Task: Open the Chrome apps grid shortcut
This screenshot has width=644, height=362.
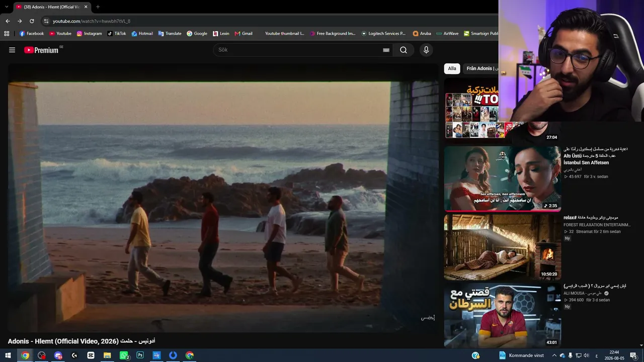Action: click(x=7, y=34)
